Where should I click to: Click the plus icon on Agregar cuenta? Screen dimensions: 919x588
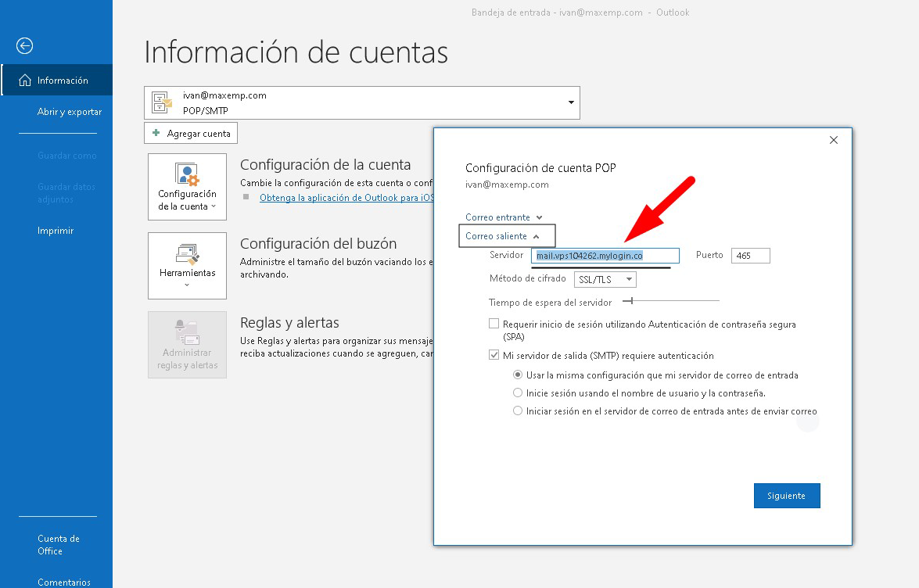tap(156, 134)
